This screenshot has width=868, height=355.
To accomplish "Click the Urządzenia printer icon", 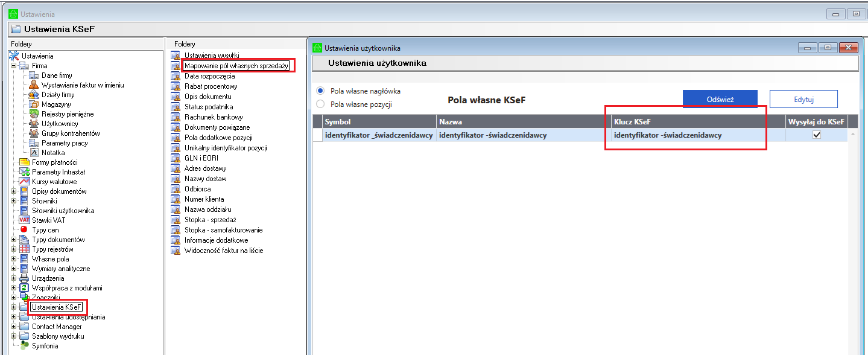I will tap(24, 278).
